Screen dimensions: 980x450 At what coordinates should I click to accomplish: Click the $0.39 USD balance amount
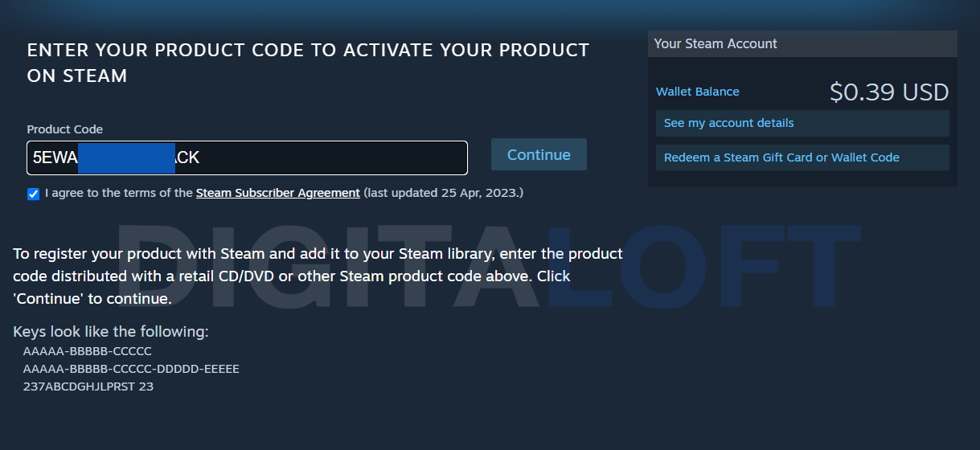point(888,92)
